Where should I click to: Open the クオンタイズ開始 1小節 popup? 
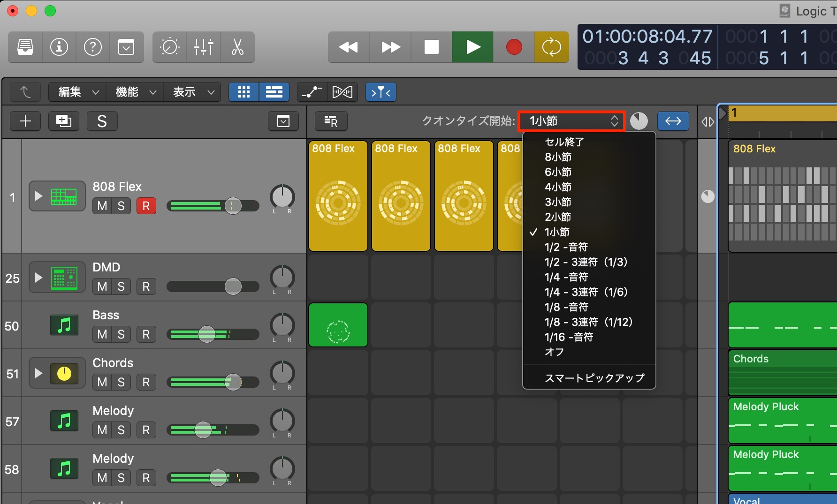click(571, 121)
